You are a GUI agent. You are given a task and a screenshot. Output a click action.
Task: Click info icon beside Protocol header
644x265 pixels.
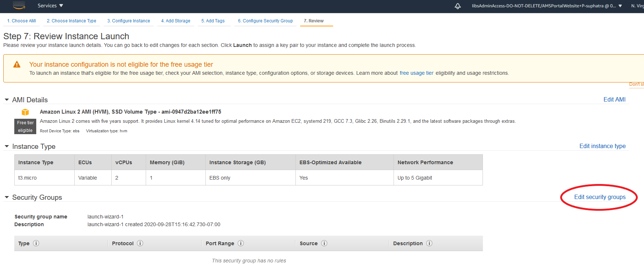[x=140, y=243]
